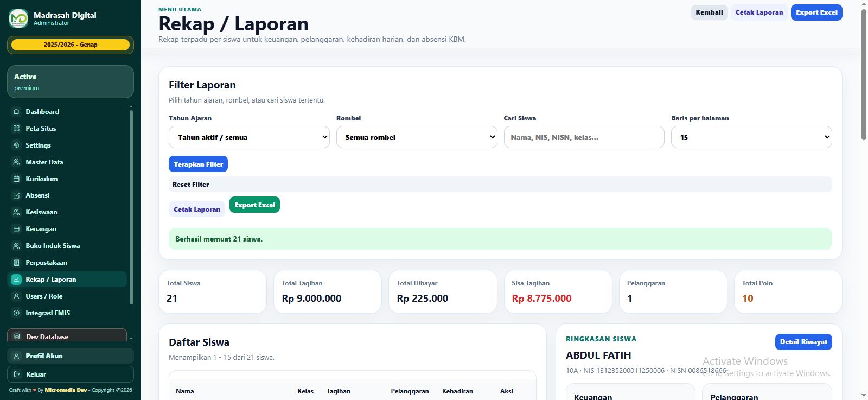Click the Peta Situs grid icon
Viewport: 868px width, 400px height.
(16, 129)
